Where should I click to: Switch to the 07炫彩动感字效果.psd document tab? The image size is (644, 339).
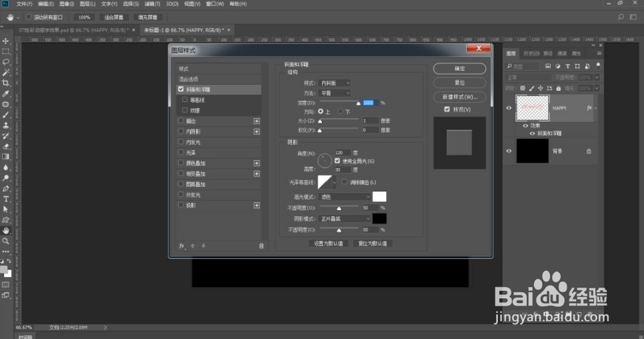[x=73, y=30]
